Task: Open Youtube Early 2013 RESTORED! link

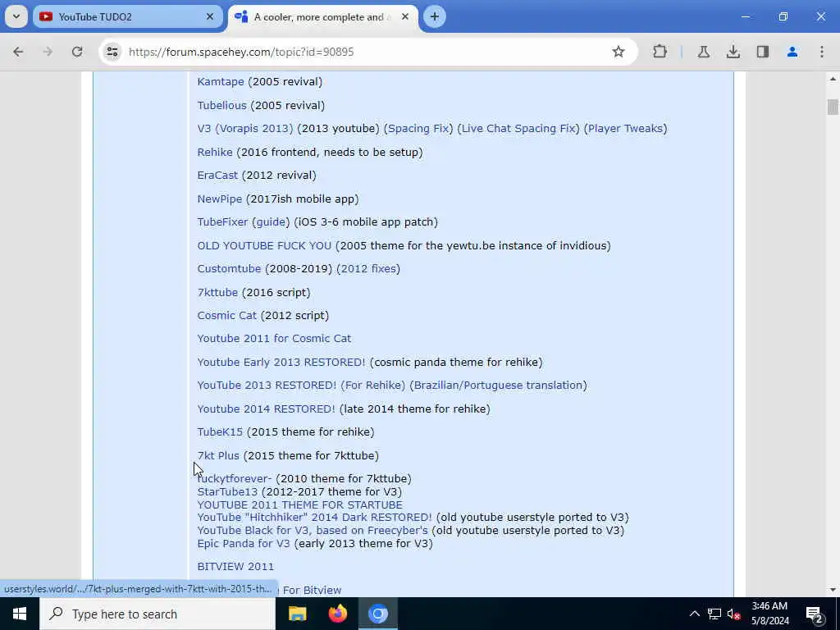Action: [281, 362]
